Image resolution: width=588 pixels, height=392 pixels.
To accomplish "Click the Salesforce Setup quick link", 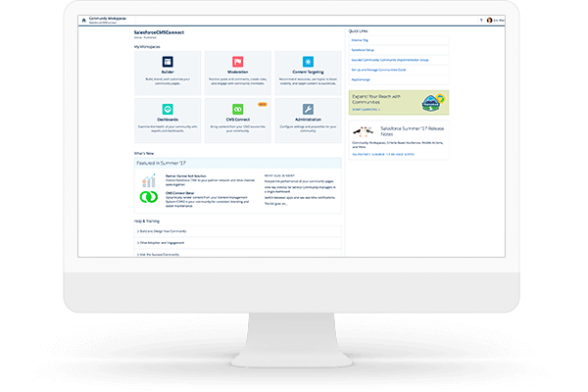I will point(363,50).
